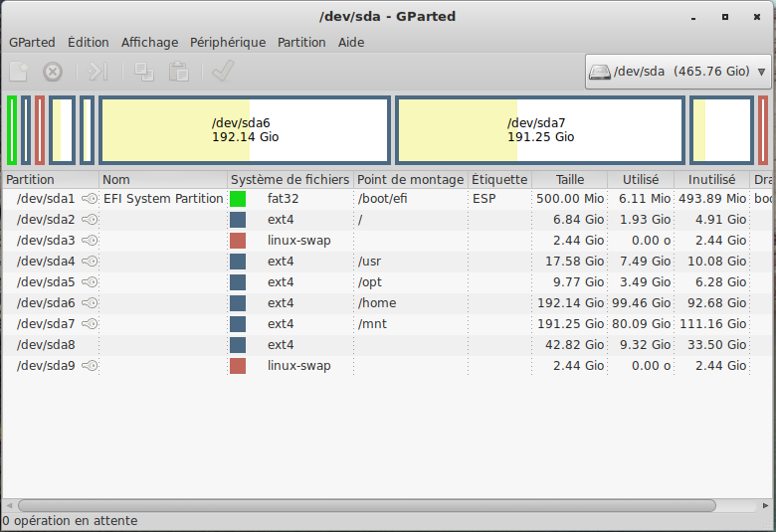Image resolution: width=776 pixels, height=532 pixels.
Task: Select the green sda1 bar in disk map
Action: point(12,130)
